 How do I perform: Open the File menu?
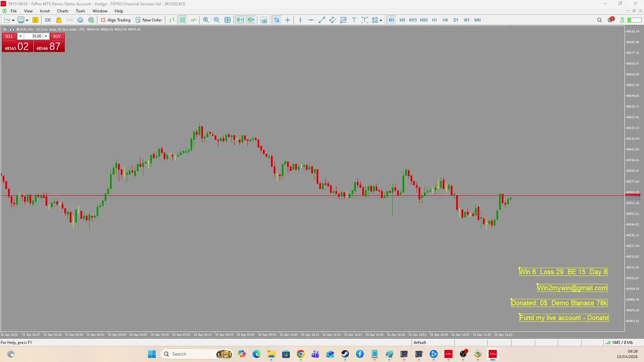[x=14, y=11]
